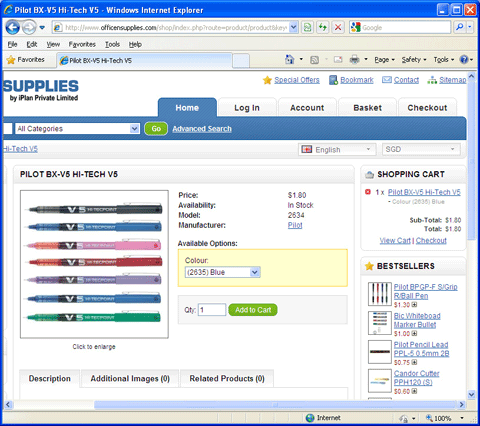Screen dimensions: 480x426
Task: Click the Bic Whiteboard Marker Bullet thumbnail
Action: [x=380, y=323]
